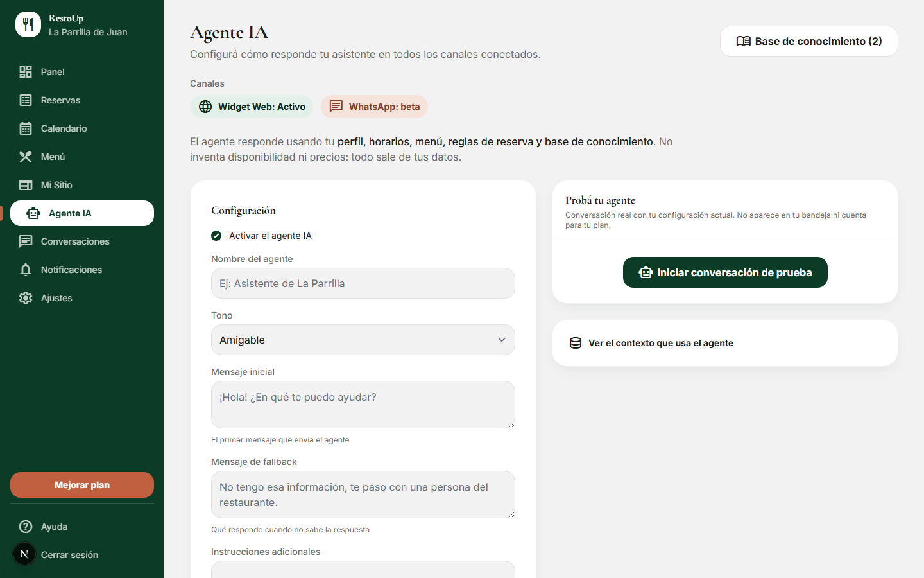
Task: Toggle the Activar el agente IA checkbox
Action: pos(216,236)
